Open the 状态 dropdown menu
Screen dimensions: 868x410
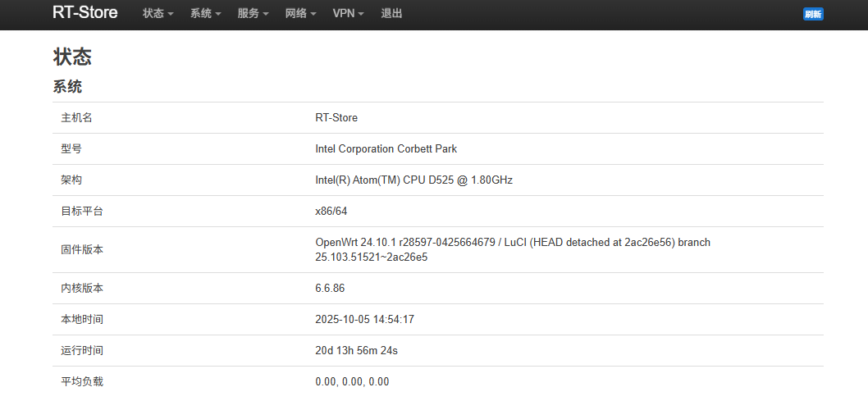(158, 14)
